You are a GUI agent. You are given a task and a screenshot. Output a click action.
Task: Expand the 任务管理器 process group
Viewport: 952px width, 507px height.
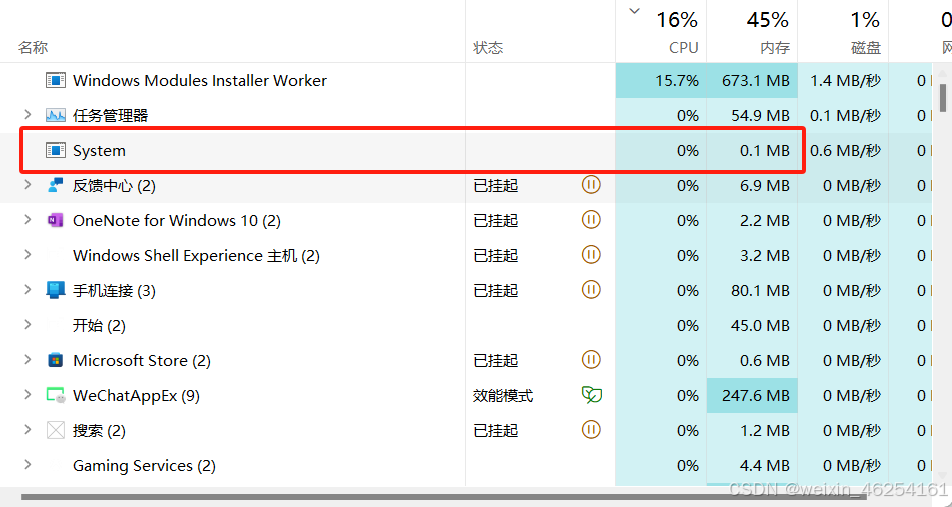tap(27, 114)
